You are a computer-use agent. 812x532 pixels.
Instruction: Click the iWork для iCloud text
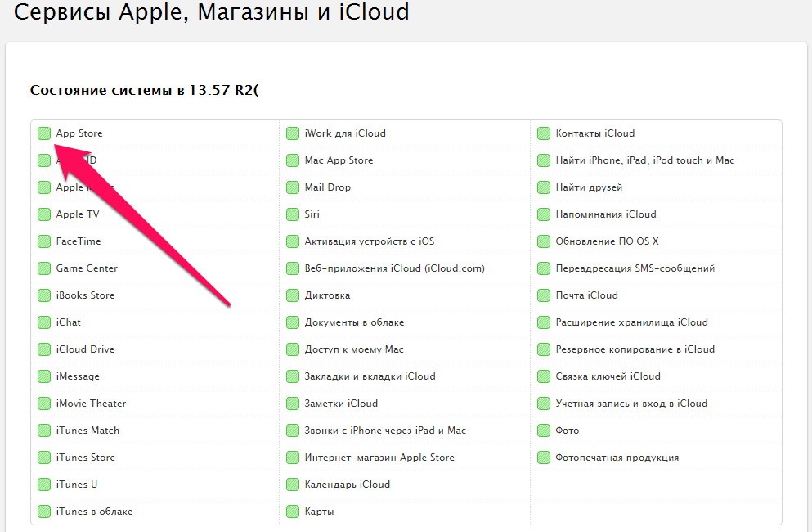[x=345, y=133]
